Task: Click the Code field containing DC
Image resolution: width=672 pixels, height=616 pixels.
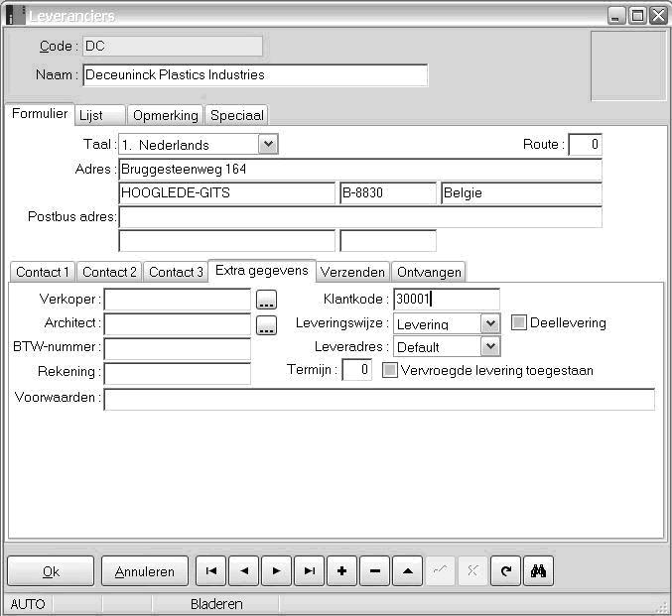Action: (173, 46)
